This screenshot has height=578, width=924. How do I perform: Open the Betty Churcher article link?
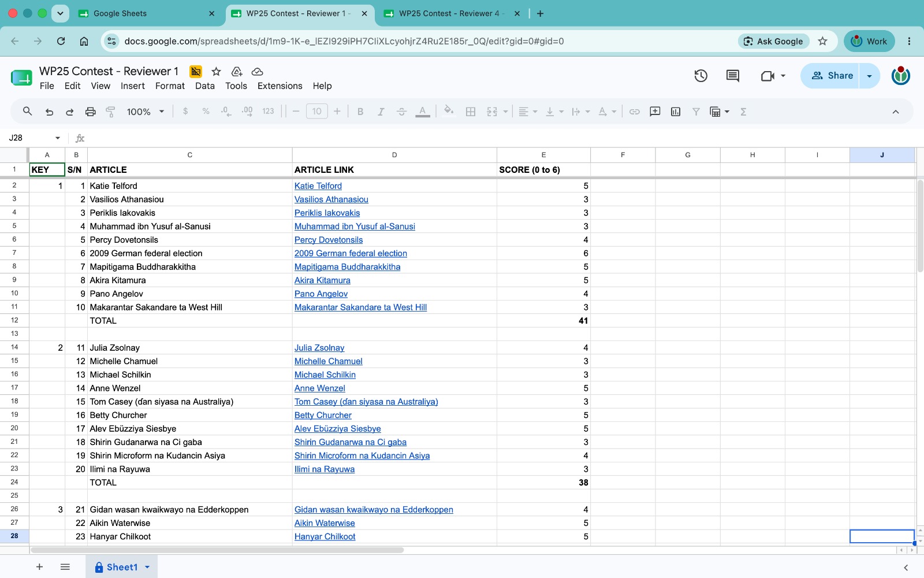(323, 415)
